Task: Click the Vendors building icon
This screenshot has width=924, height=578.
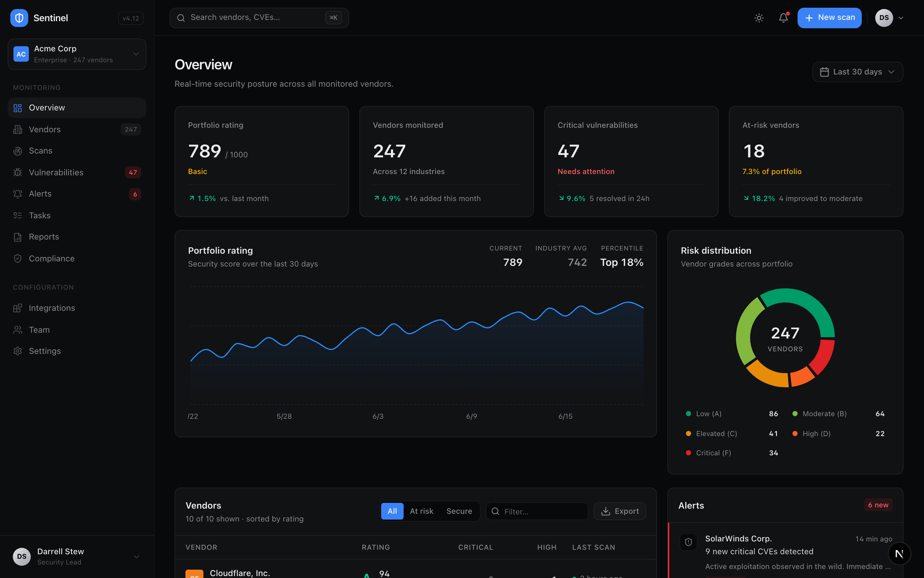Action: (x=18, y=130)
